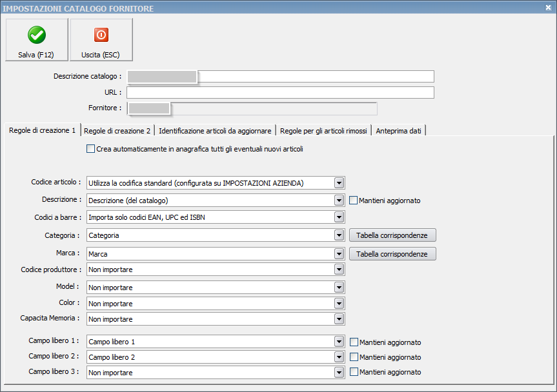
Task: Open the Campo libero 2 dropdown
Action: tap(339, 357)
